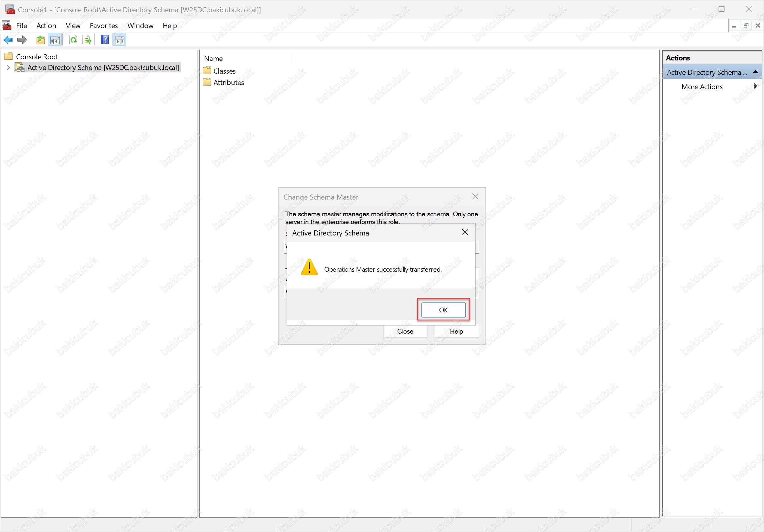Open the File menu
The height and width of the screenshot is (532, 764).
point(22,26)
